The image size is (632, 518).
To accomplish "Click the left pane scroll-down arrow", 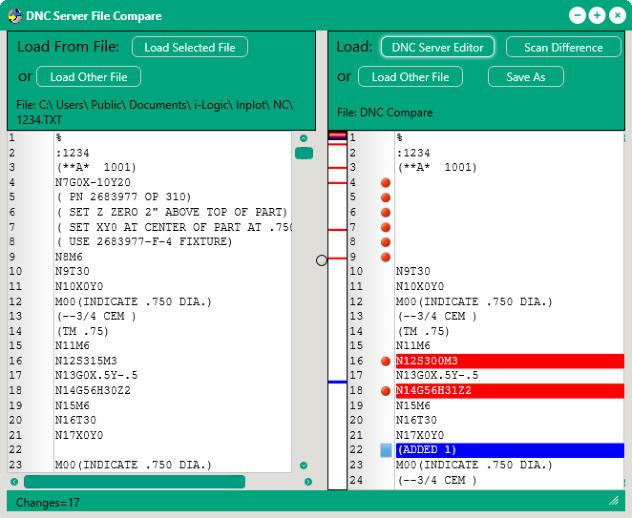I will coord(303,465).
